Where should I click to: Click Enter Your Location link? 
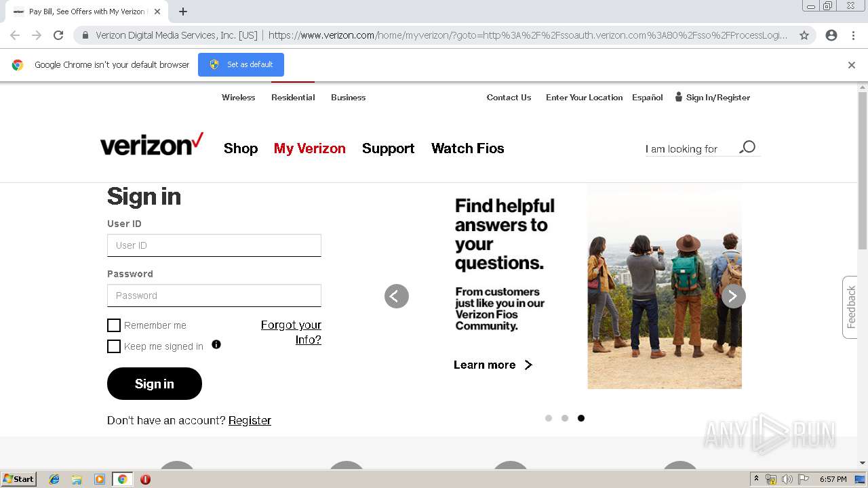[585, 98]
